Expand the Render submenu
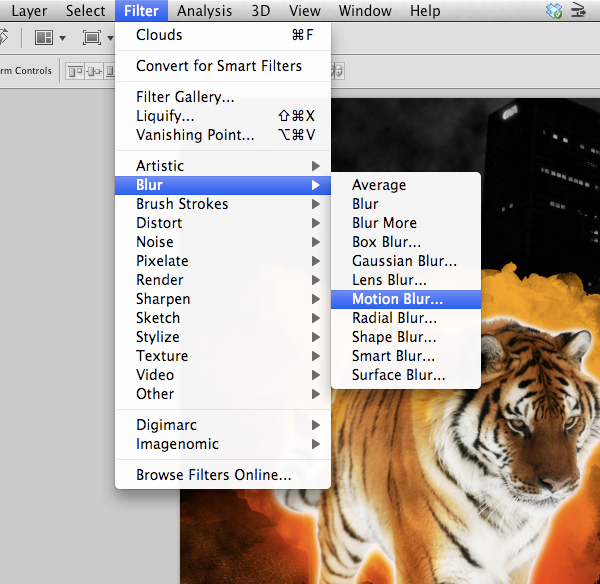This screenshot has height=584, width=600. click(x=223, y=280)
